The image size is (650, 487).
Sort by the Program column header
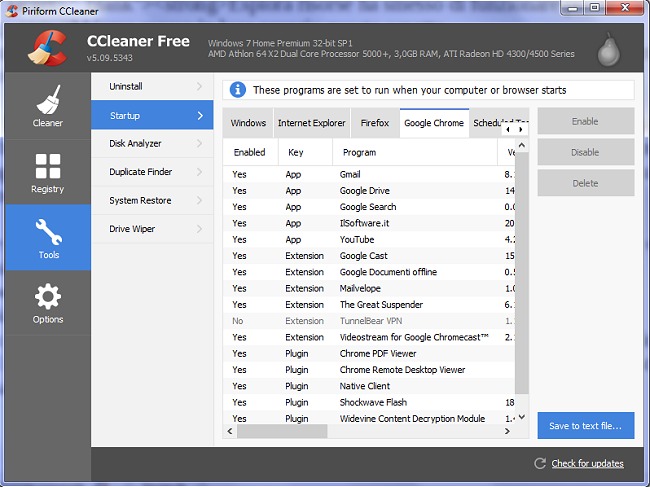(415, 152)
